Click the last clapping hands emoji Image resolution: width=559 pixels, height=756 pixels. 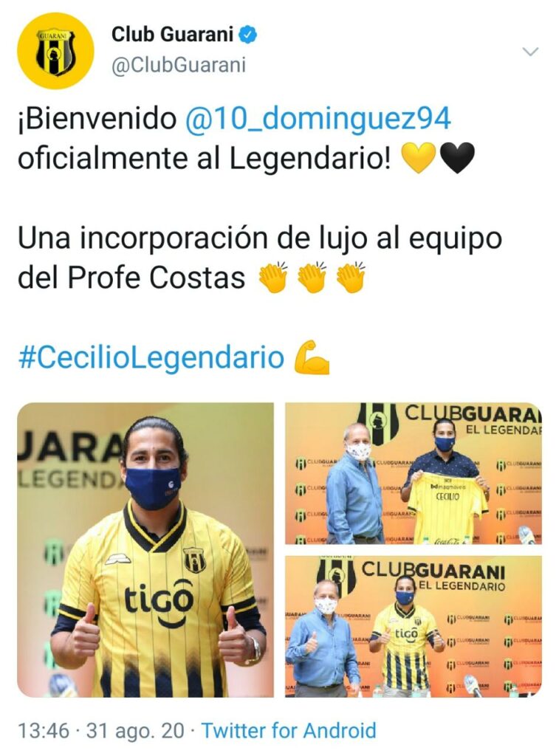pos(350,278)
